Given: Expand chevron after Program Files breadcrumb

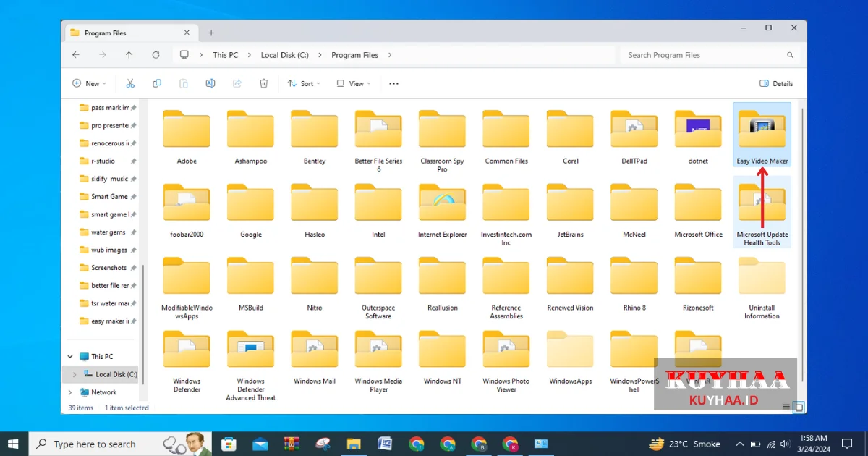Looking at the screenshot, I should coord(390,55).
